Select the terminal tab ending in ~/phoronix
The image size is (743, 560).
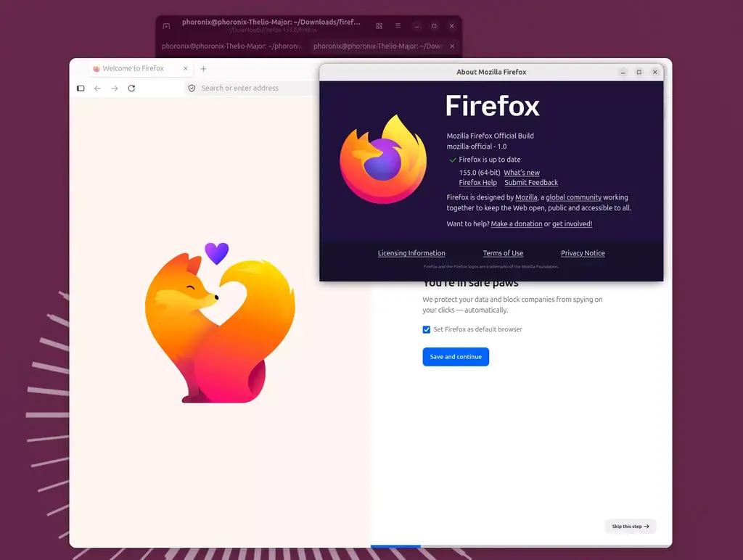(231, 46)
